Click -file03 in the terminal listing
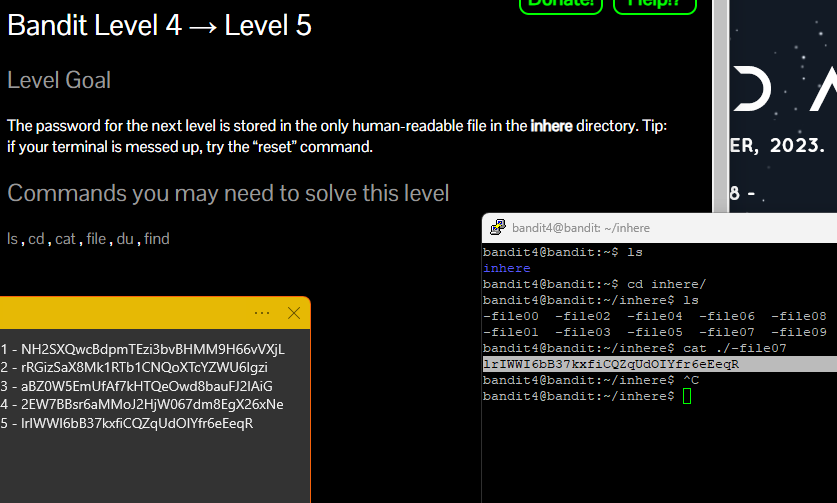The height and width of the screenshot is (503, 837). tap(582, 332)
